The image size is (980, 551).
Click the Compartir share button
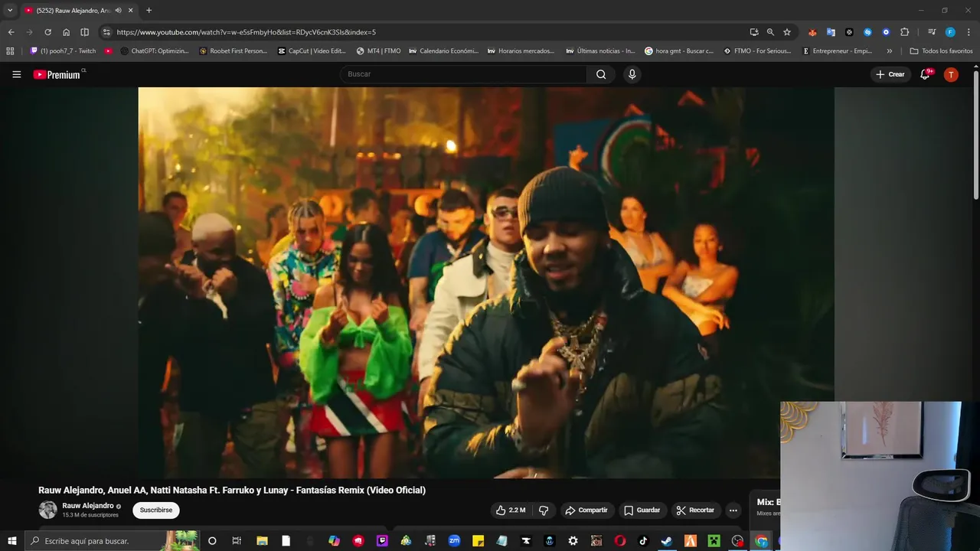tap(586, 510)
